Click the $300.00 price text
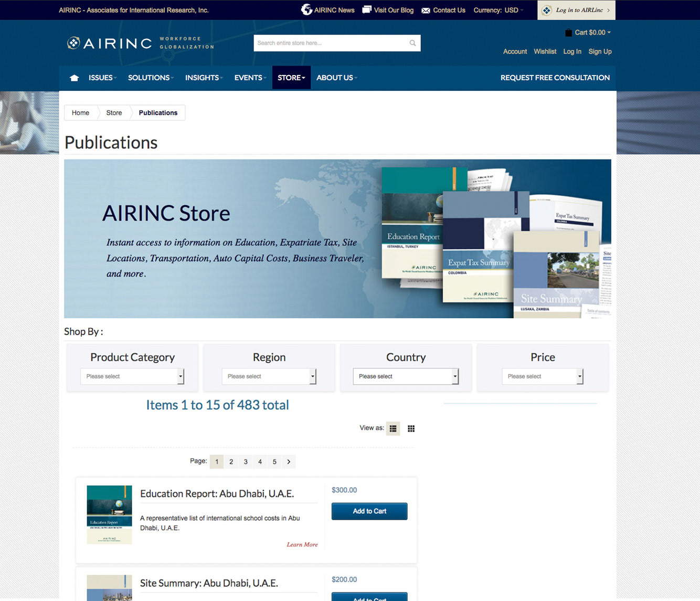The width and height of the screenshot is (700, 601). pyautogui.click(x=344, y=490)
